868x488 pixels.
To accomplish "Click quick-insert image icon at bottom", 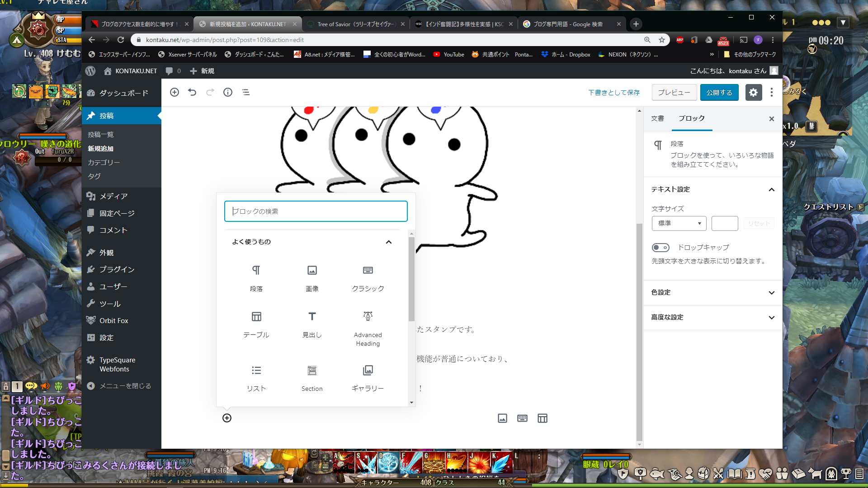I will (x=502, y=418).
